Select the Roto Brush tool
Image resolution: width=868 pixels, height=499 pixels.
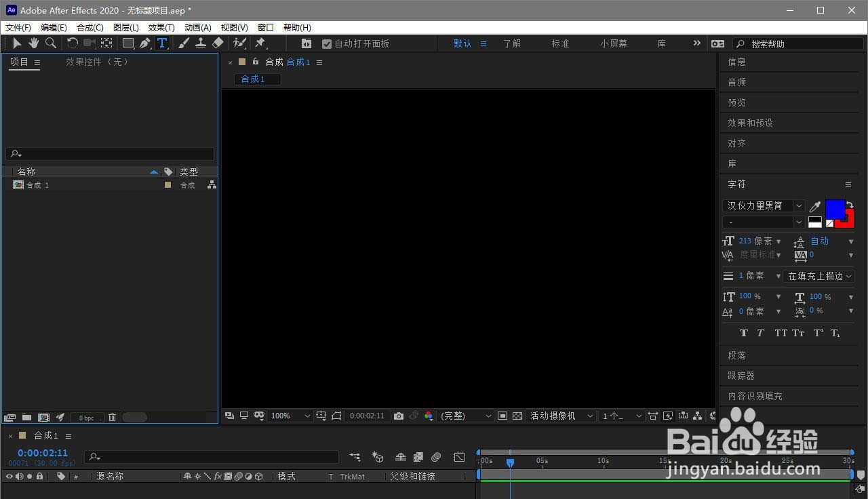[x=239, y=43]
